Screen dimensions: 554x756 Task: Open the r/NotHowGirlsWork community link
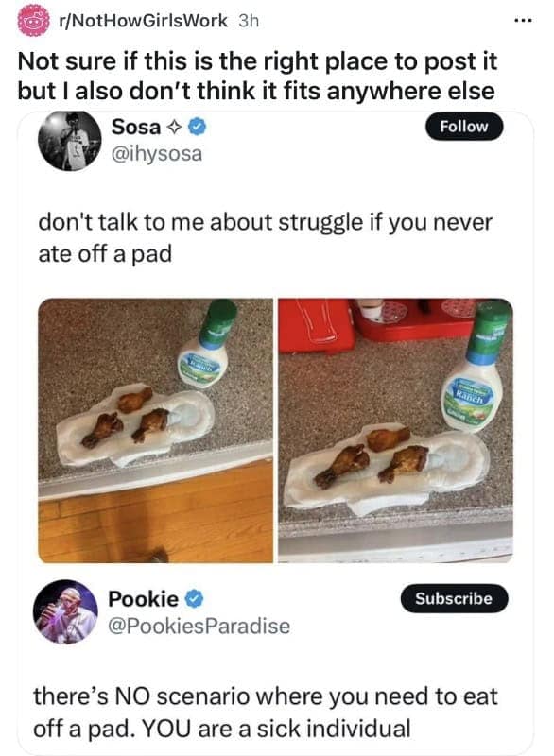pos(143,21)
